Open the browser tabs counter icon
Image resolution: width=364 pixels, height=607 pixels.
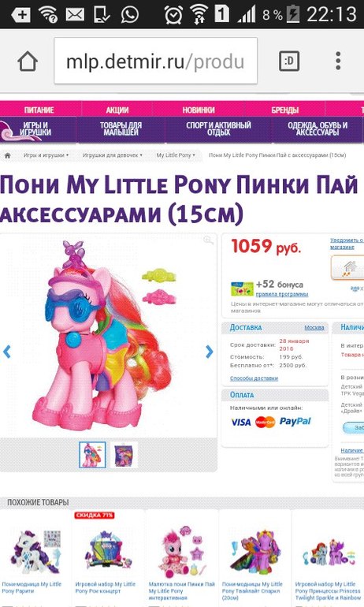coord(289,61)
